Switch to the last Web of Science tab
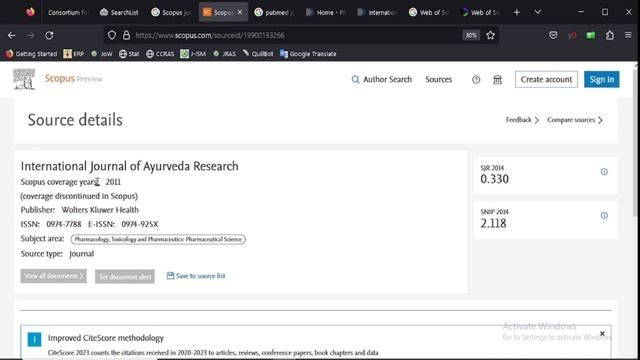Image resolution: width=640 pixels, height=360 pixels. pyautogui.click(x=480, y=12)
